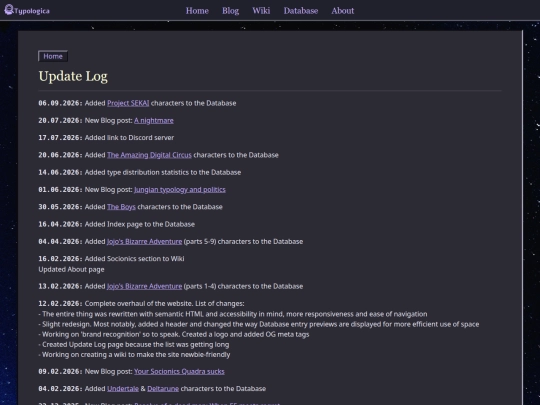The height and width of the screenshot is (405, 540).
Task: Click the date 12.02.2026
Action: [x=60, y=303]
